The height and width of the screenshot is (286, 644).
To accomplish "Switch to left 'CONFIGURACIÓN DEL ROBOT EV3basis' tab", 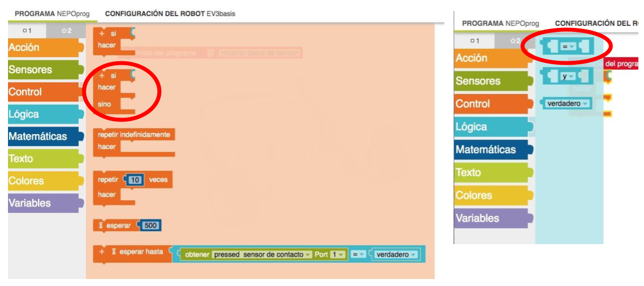I will (x=170, y=14).
